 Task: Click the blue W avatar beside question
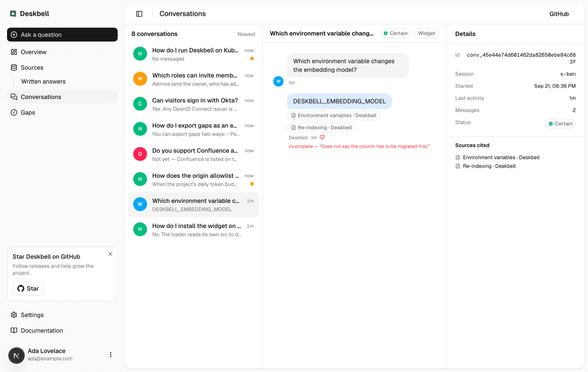tap(279, 81)
